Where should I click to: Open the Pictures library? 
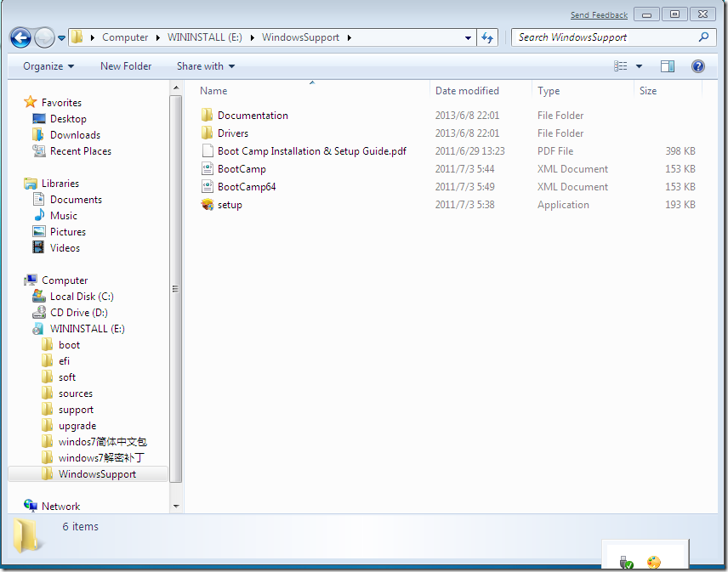68,232
